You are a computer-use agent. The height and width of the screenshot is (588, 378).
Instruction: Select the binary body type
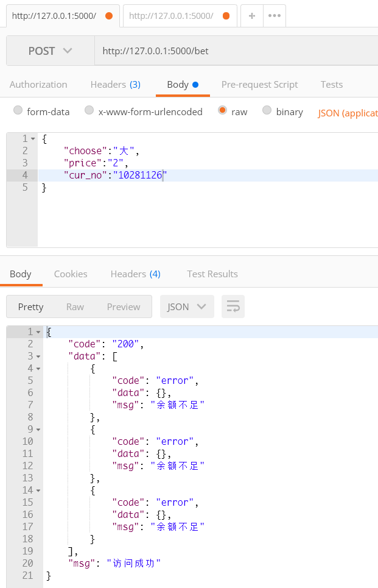point(267,111)
